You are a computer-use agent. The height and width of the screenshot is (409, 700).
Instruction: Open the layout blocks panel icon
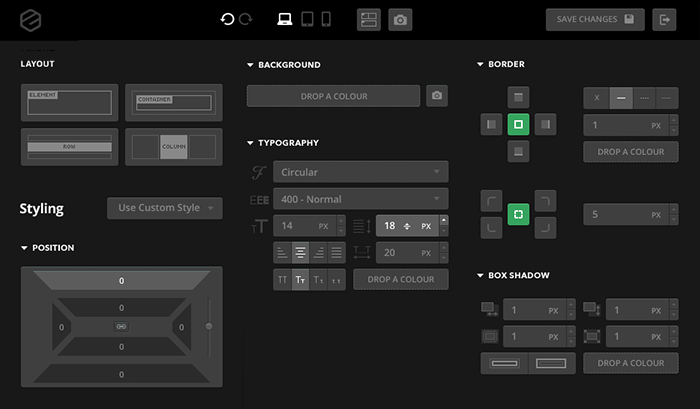369,20
